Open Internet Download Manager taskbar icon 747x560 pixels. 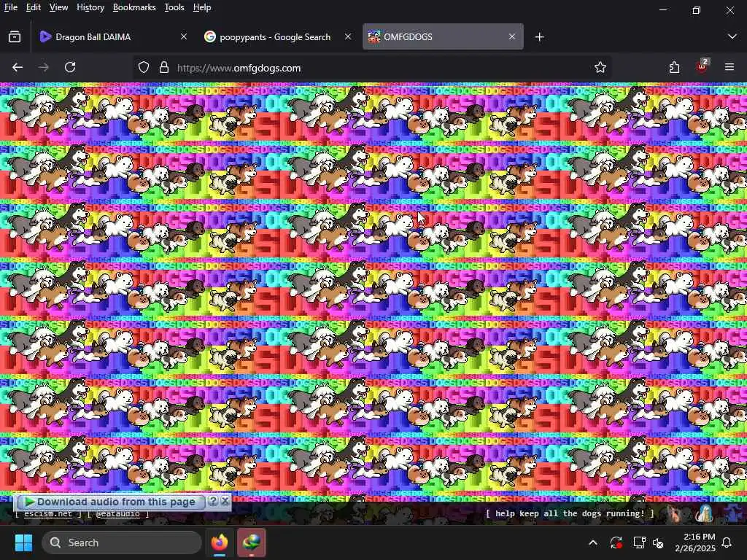pyautogui.click(x=252, y=542)
